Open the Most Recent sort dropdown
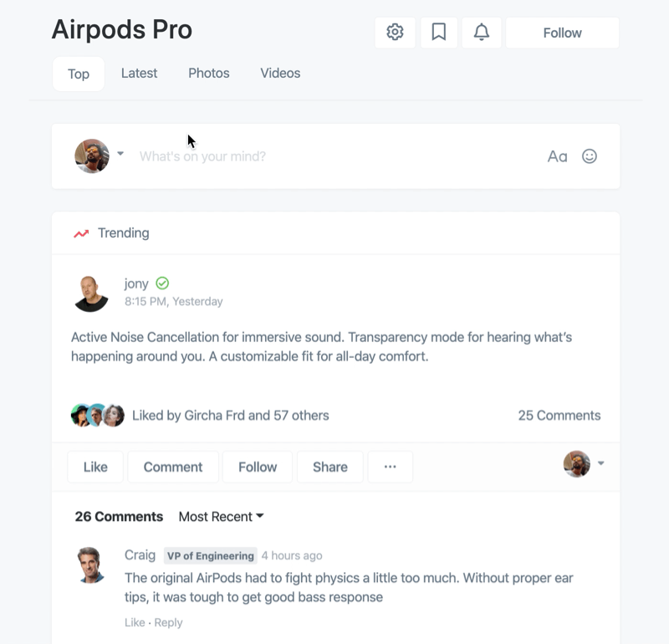669x644 pixels. [221, 516]
